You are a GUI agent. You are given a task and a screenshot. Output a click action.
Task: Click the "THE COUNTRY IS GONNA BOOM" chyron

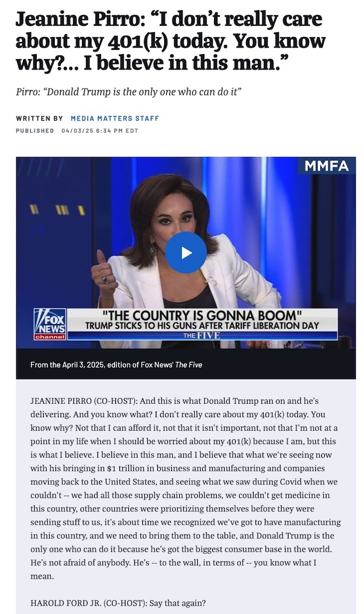(x=202, y=315)
